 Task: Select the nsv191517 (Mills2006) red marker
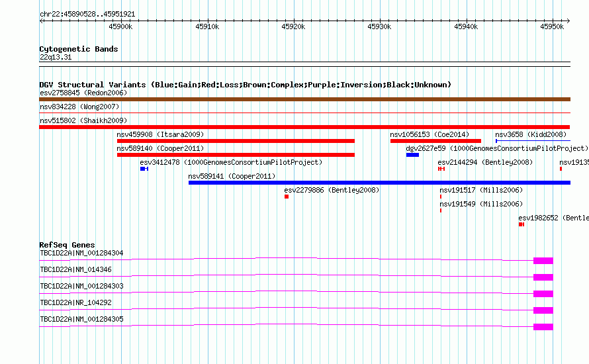[441, 197]
